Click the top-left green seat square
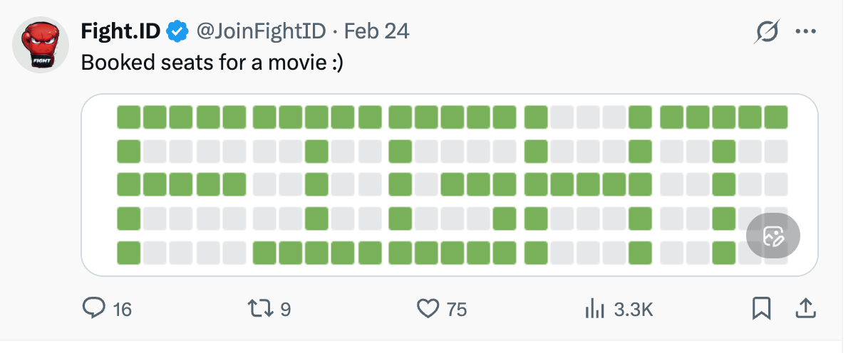The width and height of the screenshot is (868, 353). tap(129, 117)
